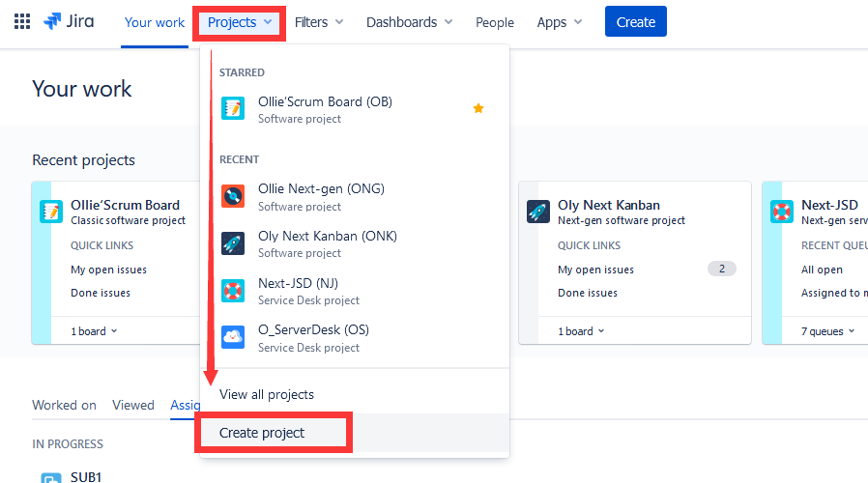Expand the Filters menu
The width and height of the screenshot is (868, 483).
pos(319,22)
